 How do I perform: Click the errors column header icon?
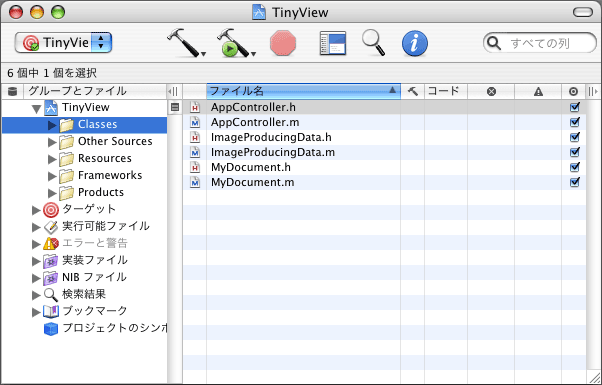pyautogui.click(x=491, y=91)
